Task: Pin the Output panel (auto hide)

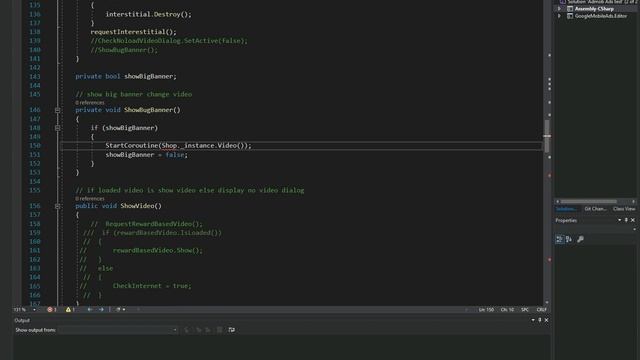Action: (540, 320)
